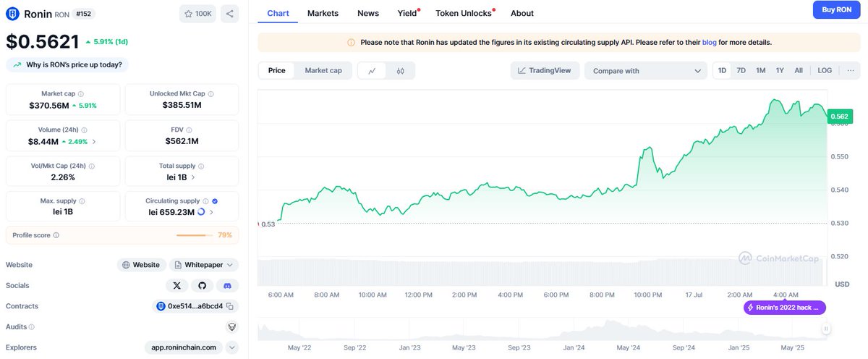This screenshot has height=359, width=868.
Task: Open the TradingView chart
Action: point(544,70)
